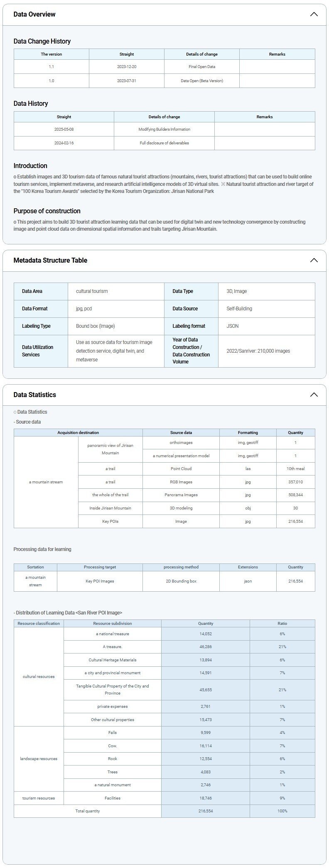Select the 2023-07-31 date cell
Viewport: 329px width, 868px height.
click(126, 80)
